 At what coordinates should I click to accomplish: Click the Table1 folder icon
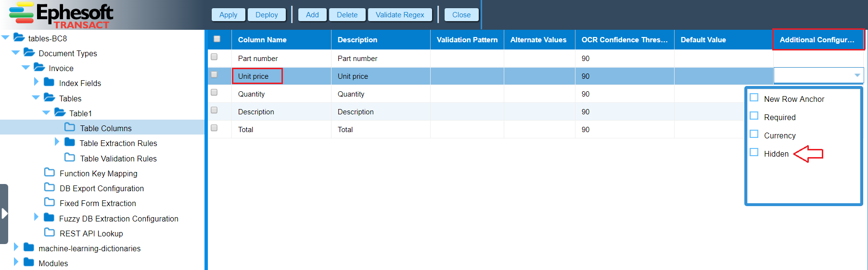(x=60, y=112)
